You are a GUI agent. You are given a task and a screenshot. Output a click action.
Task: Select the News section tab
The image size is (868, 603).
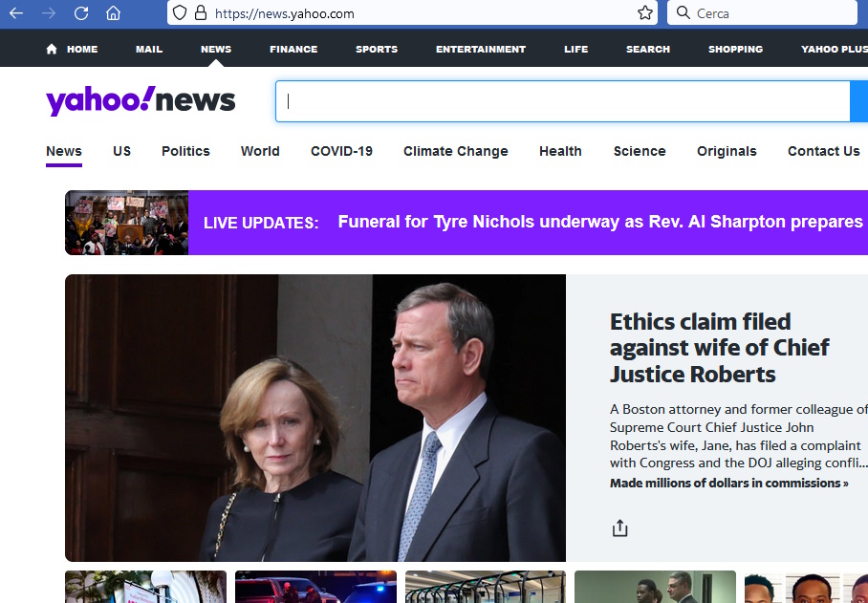point(64,151)
